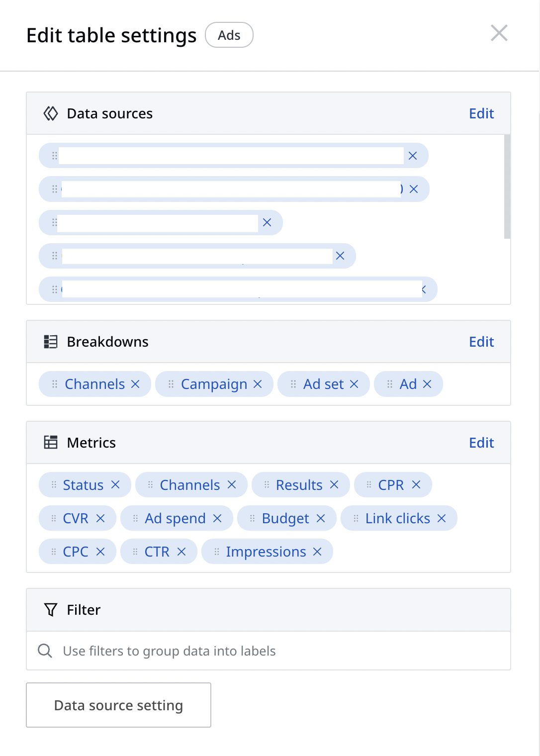
Task: Click the drag handle on the first data source
Action: pyautogui.click(x=55, y=155)
